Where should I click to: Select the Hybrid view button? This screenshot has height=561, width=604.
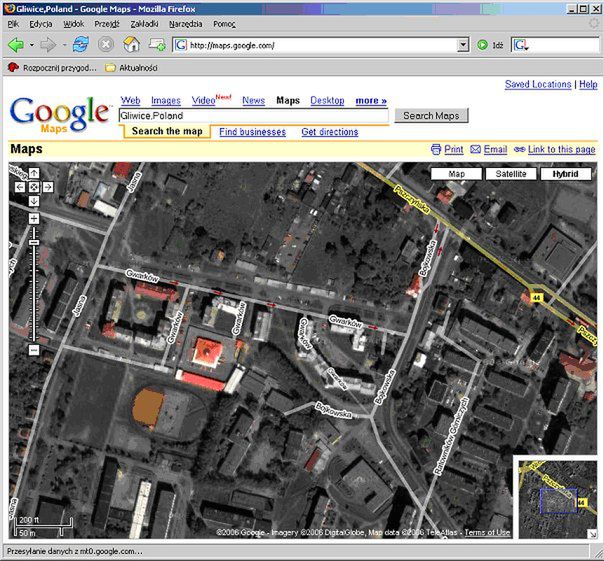[x=566, y=174]
